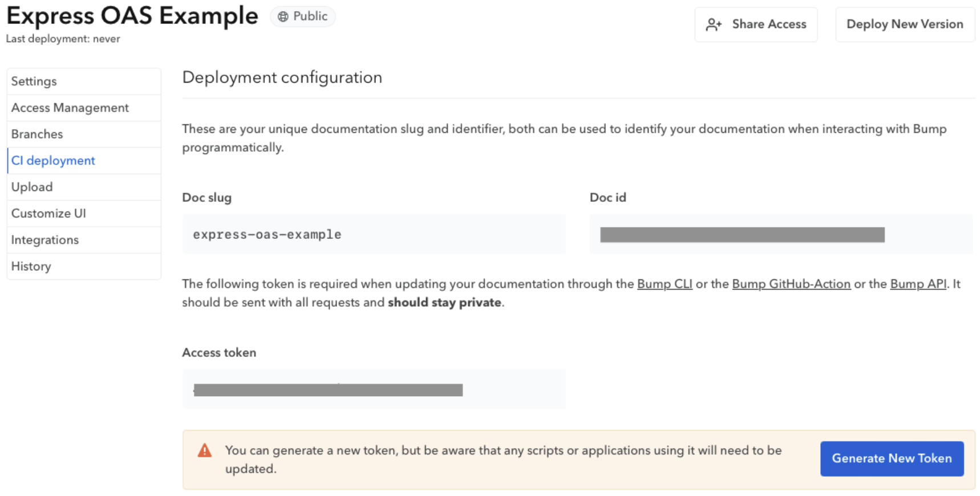Go to the Integrations section
Screen dimensions: 980x496
pyautogui.click(x=44, y=239)
